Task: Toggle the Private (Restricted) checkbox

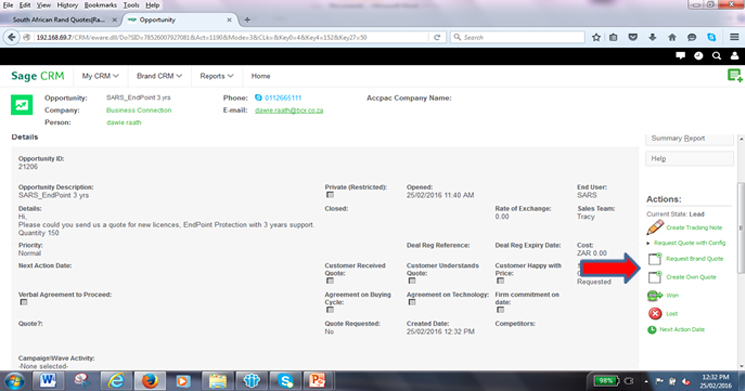Action: [x=330, y=195]
